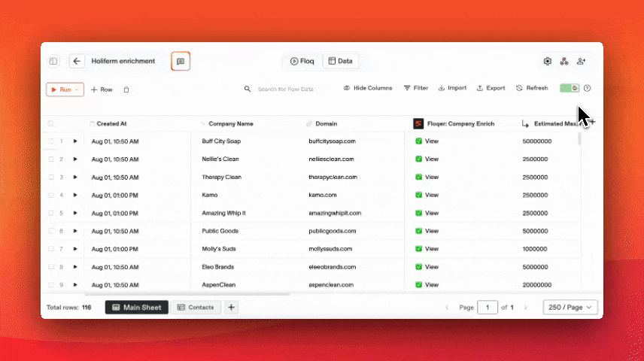Viewport: 644px width, 361px height.
Task: Click the Company Name column header
Action: (231, 123)
